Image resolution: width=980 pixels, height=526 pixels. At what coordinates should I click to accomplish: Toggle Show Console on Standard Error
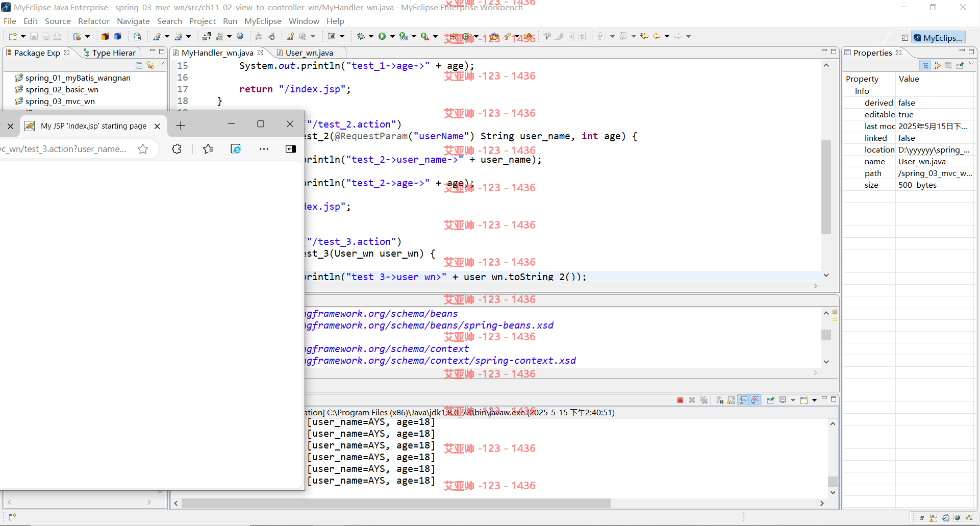tap(755, 400)
